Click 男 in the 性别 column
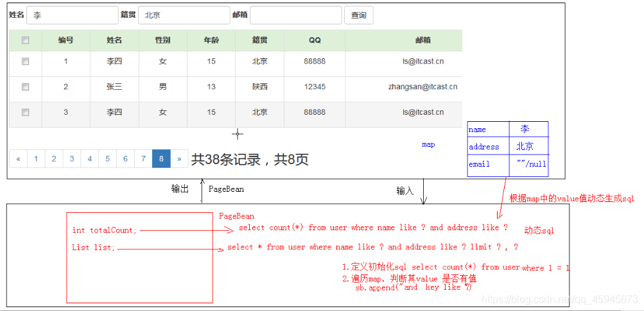This screenshot has width=644, height=311. 162,87
